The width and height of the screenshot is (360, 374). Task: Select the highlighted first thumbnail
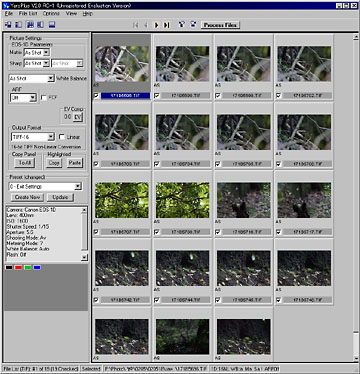pyautogui.click(x=122, y=64)
